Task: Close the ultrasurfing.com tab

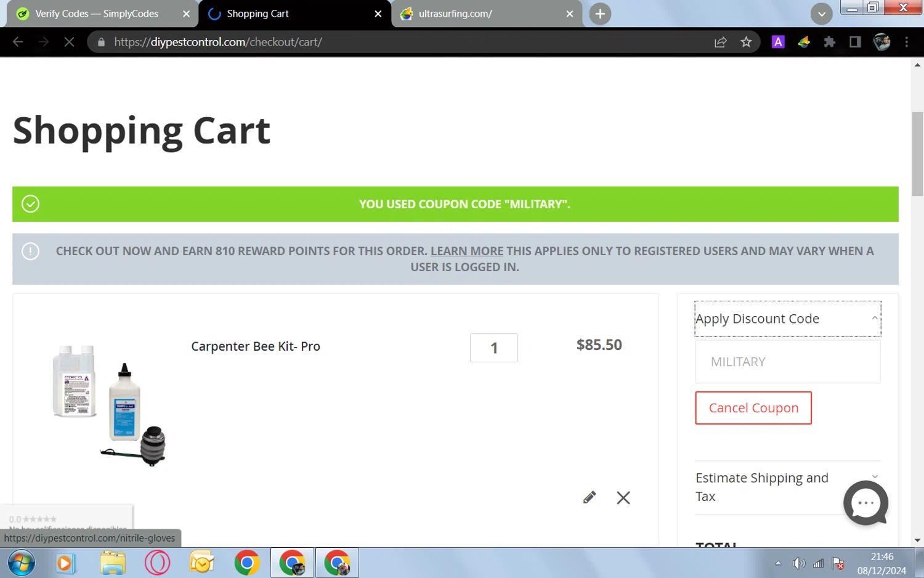Action: click(x=570, y=14)
